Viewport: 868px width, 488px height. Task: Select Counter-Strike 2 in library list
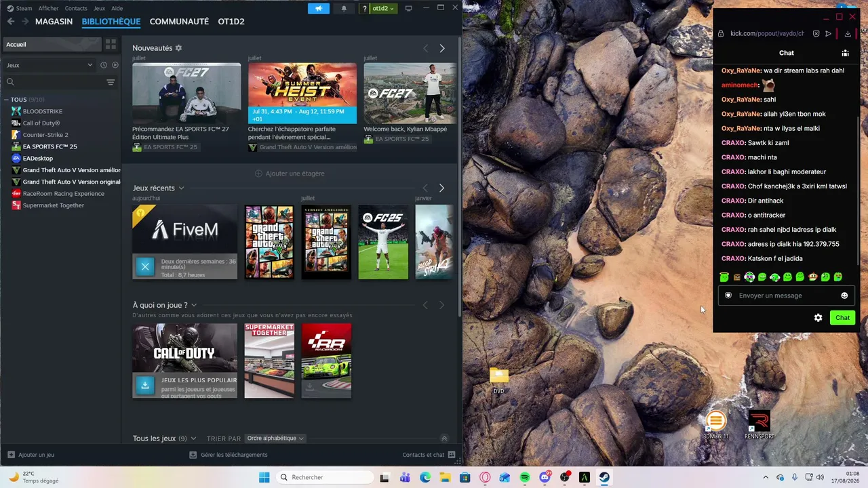(x=45, y=135)
